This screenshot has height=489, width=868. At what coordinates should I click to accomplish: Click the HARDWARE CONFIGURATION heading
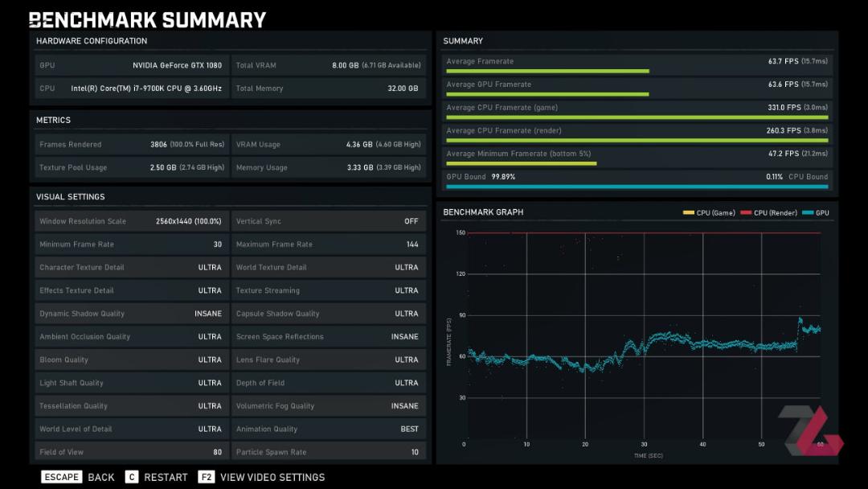coord(92,41)
